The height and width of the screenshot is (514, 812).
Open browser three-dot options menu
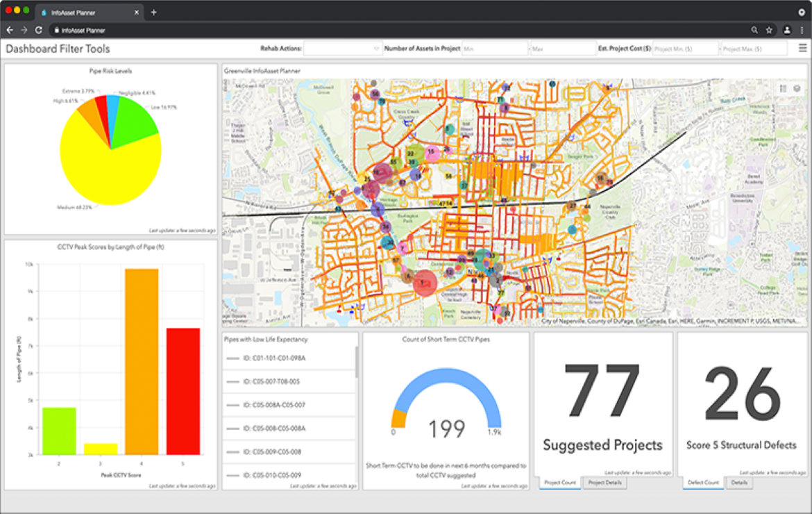pyautogui.click(x=802, y=31)
